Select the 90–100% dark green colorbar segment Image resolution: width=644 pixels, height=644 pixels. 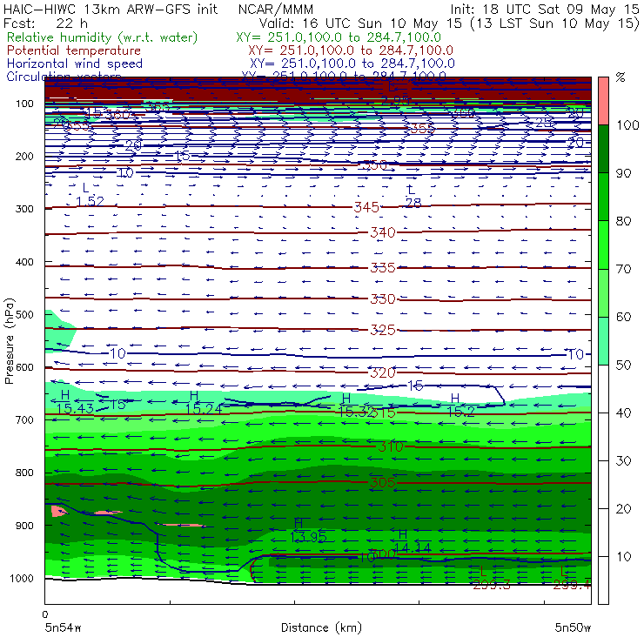603,149
